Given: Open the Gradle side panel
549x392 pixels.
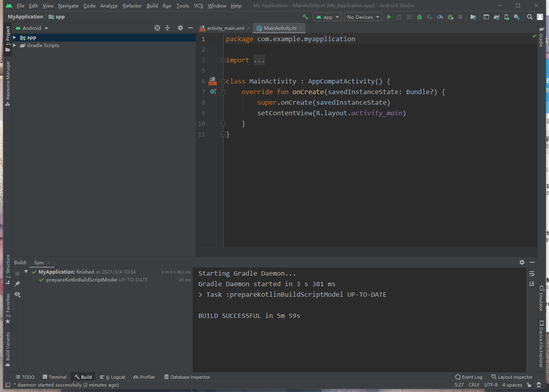Looking at the screenshot, I should 541,37.
